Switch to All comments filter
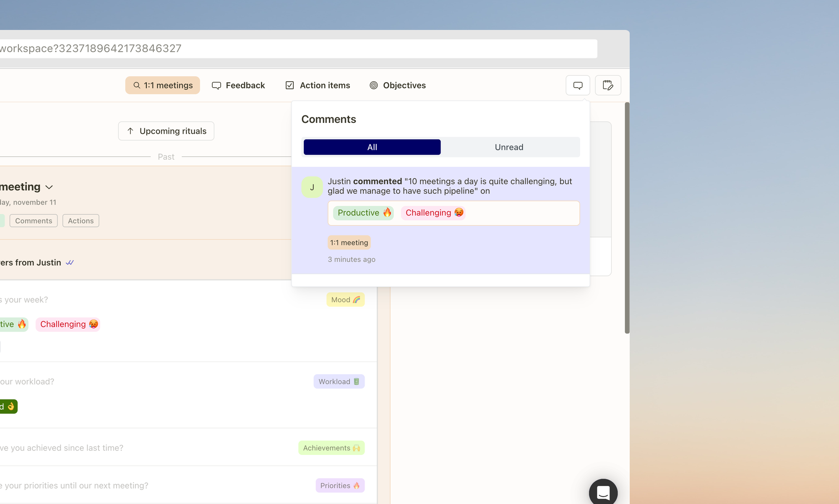The image size is (839, 504). click(x=372, y=147)
